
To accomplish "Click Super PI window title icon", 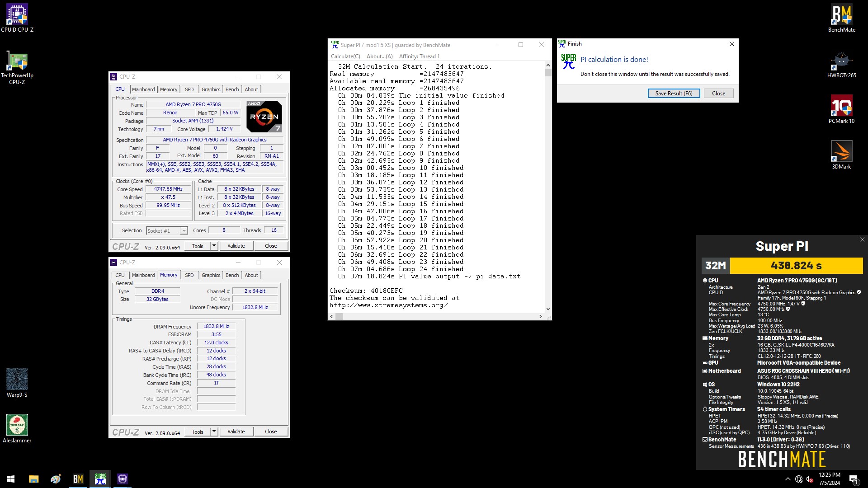I will [x=335, y=45].
